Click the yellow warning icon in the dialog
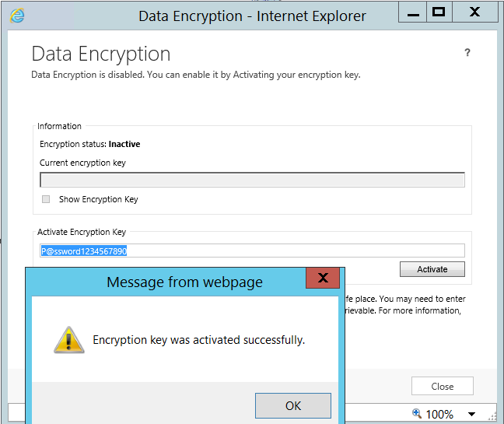This screenshot has width=504, height=424. pos(68,340)
